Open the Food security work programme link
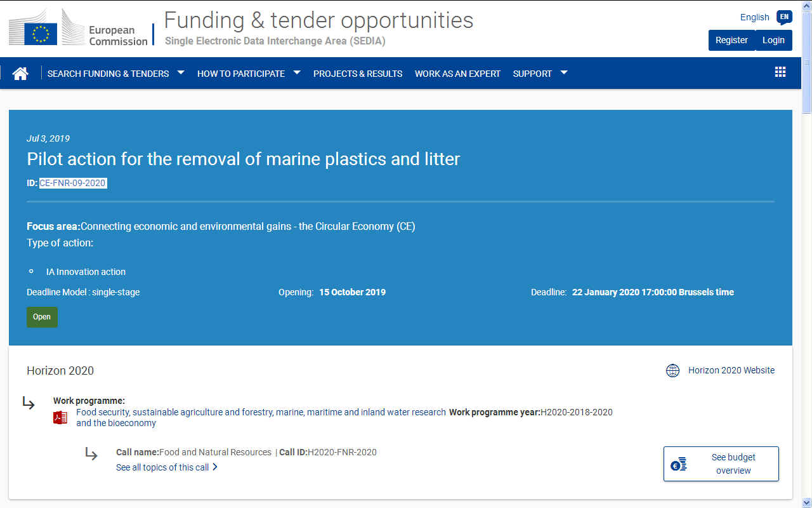Screen dimensions: 812x508 point(261,417)
